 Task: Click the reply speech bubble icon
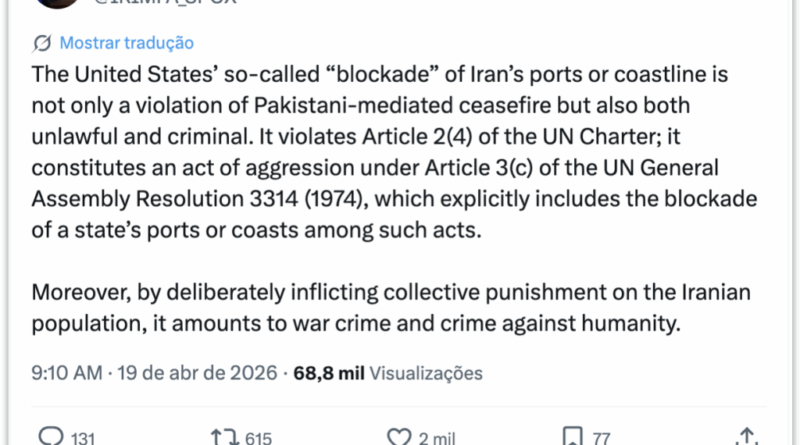pyautogui.click(x=49, y=437)
